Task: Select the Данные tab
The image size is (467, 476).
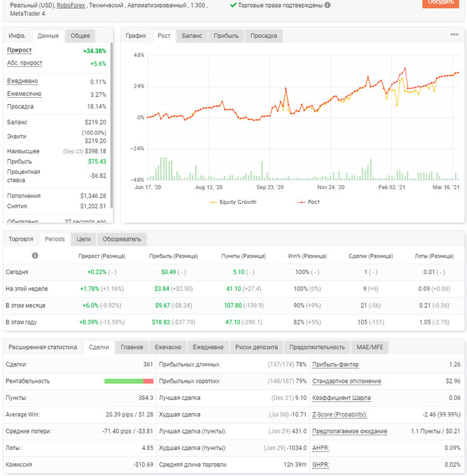Action: pyautogui.click(x=48, y=36)
